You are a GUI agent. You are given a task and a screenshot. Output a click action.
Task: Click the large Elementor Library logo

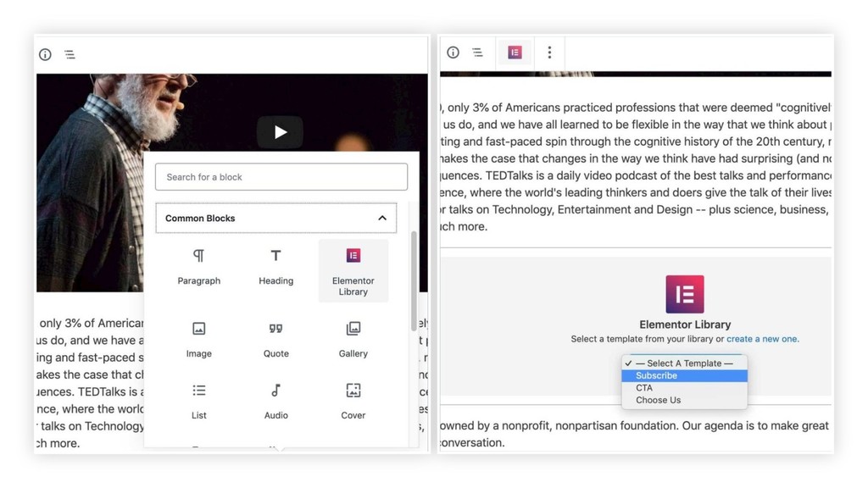pyautogui.click(x=685, y=294)
